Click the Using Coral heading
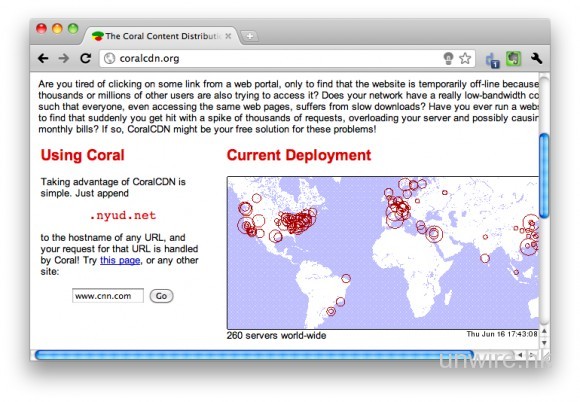Viewport: 580px width, 402px height. coord(82,155)
